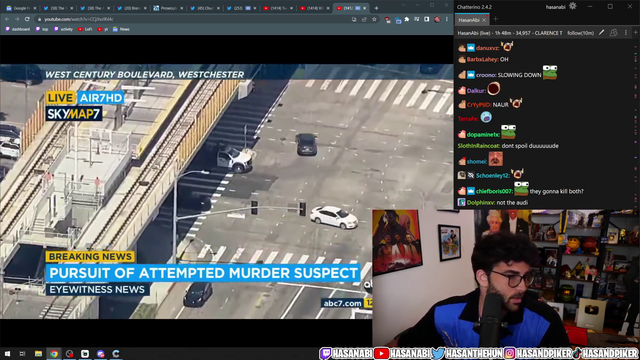The height and width of the screenshot is (360, 640).
Task: Open the top bookmark
Action: point(42,29)
